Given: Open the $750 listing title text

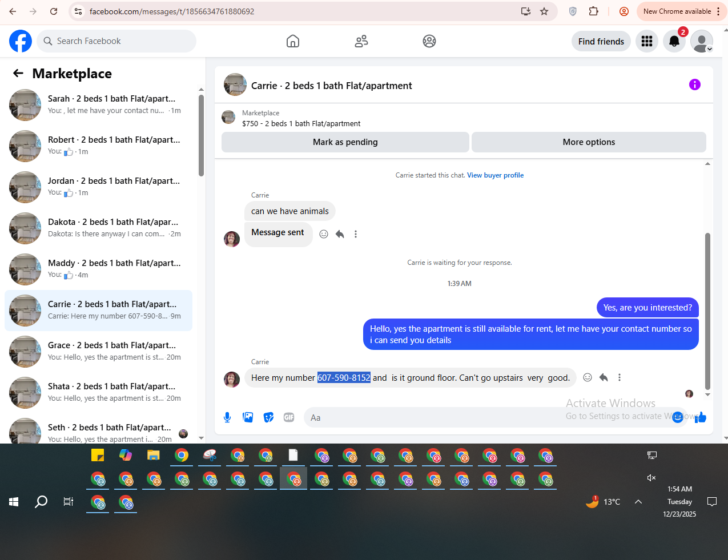Looking at the screenshot, I should pos(301,123).
